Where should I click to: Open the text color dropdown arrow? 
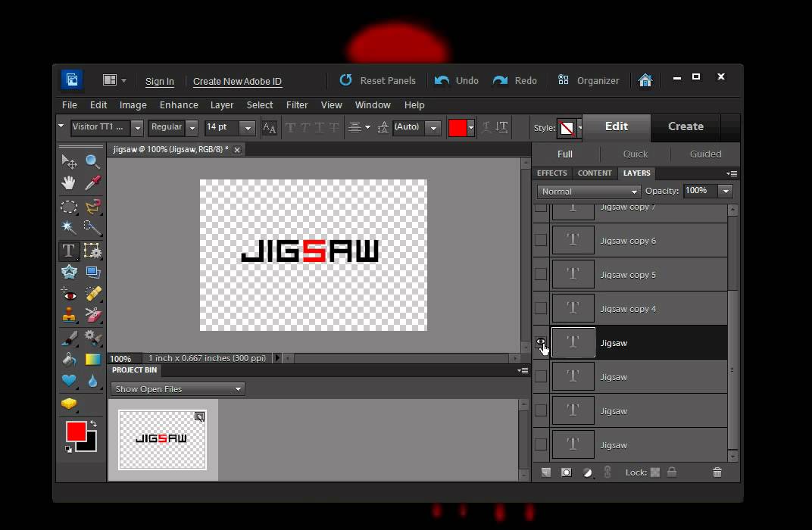[470, 127]
